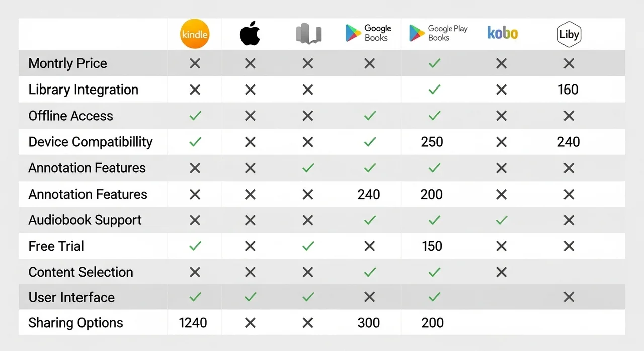The width and height of the screenshot is (644, 351).
Task: Select the Google Play Books logo
Action: pyautogui.click(x=439, y=33)
